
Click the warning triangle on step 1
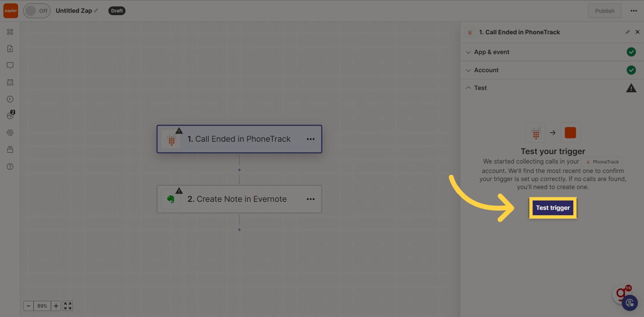179,131
